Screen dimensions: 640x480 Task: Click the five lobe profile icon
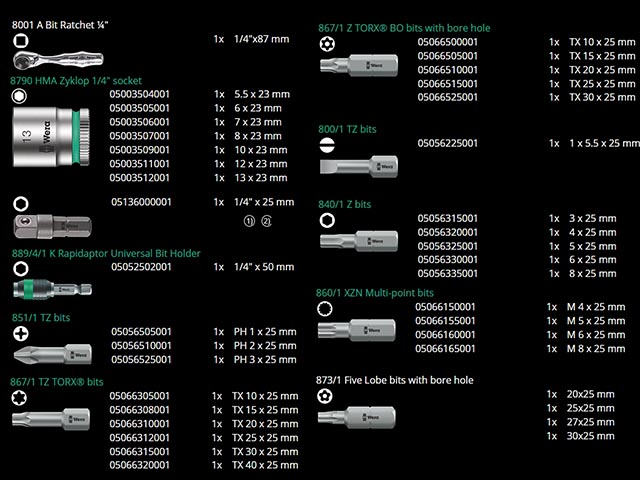click(x=325, y=396)
